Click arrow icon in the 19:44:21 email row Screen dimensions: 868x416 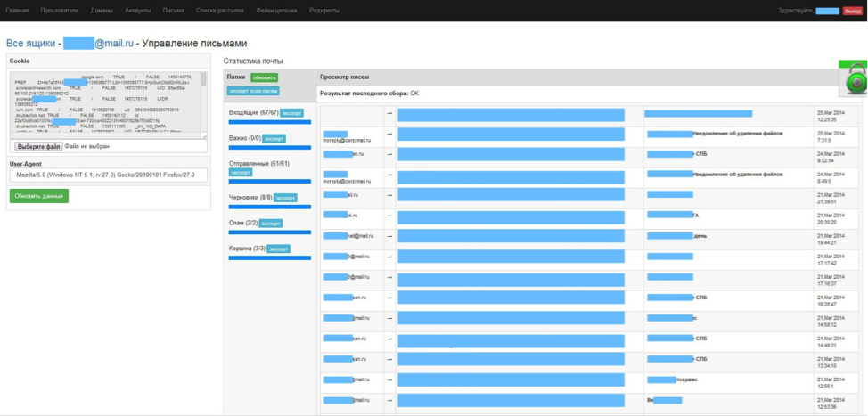(389, 236)
